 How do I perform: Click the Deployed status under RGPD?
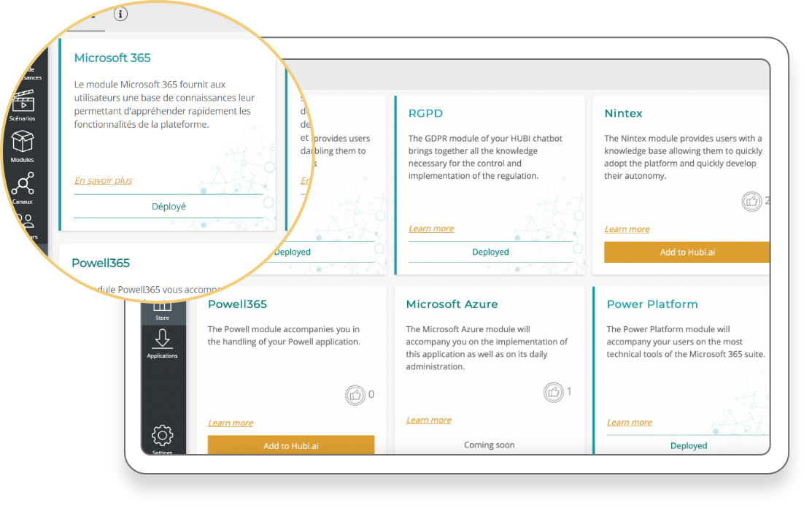pos(490,252)
